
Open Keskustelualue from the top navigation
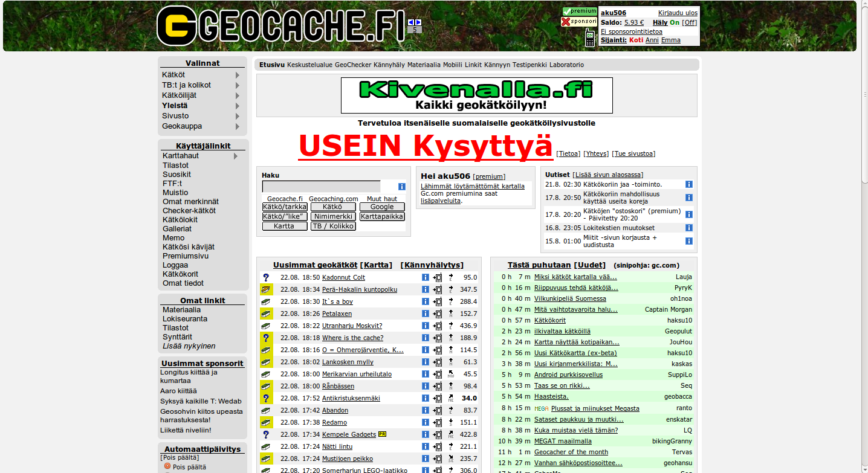309,64
